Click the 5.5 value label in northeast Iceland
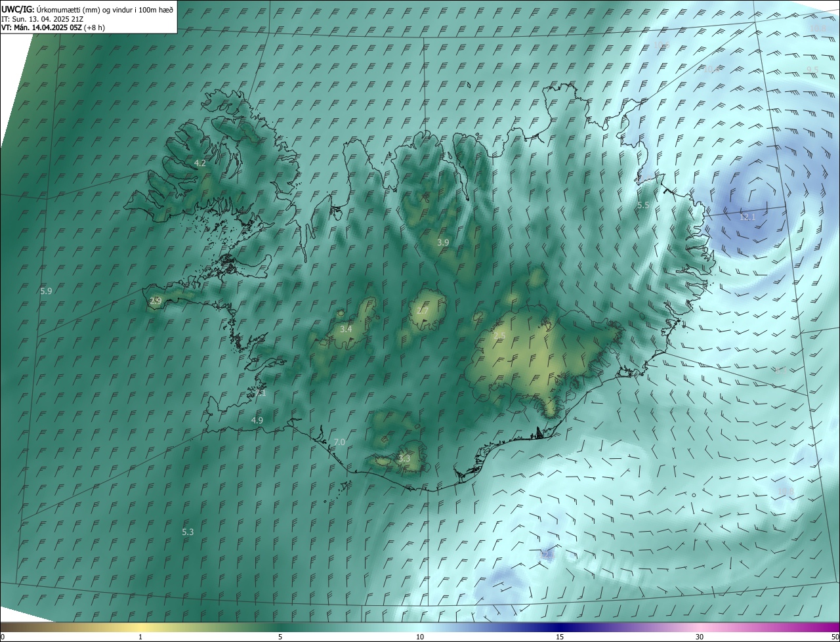840x642 pixels. click(x=643, y=205)
